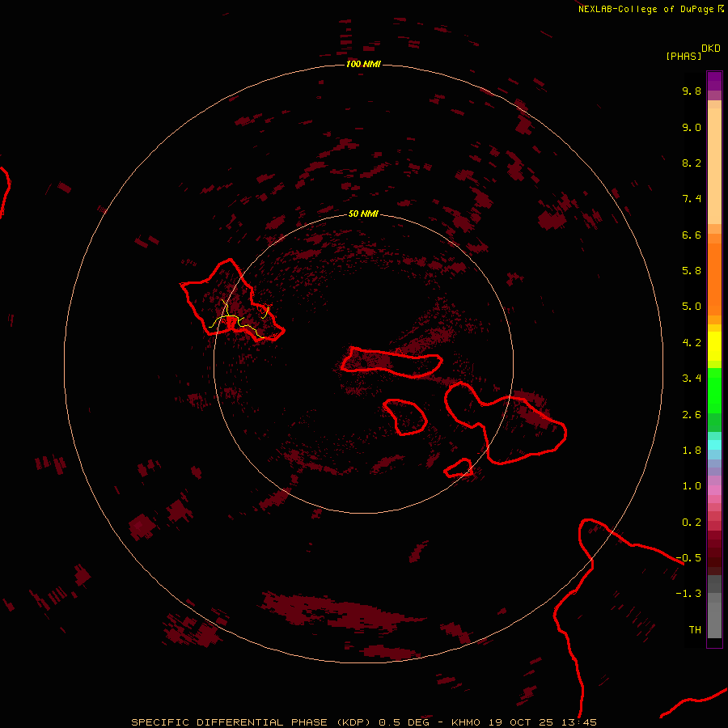Click the 100 NMI range ring label
The width and height of the screenshot is (728, 728).
pyautogui.click(x=363, y=64)
